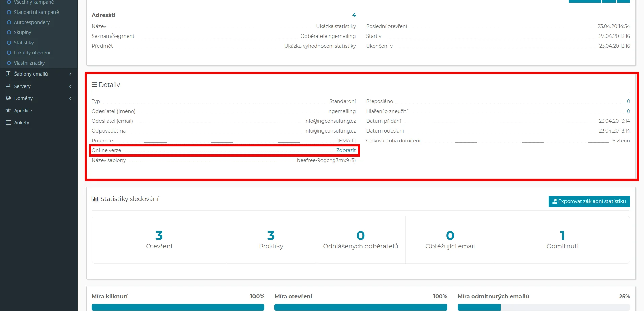Click the Api klíče star icon
The height and width of the screenshot is (311, 644).
[x=8, y=111]
